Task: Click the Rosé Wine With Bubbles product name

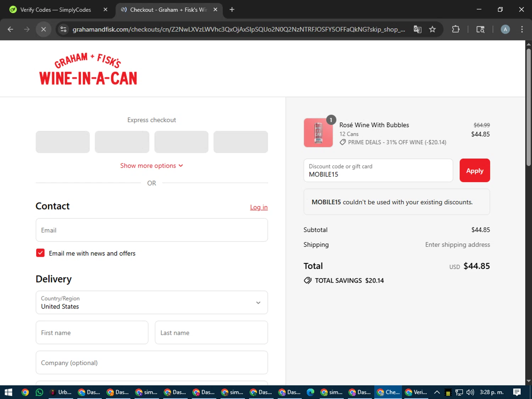Action: pyautogui.click(x=374, y=125)
